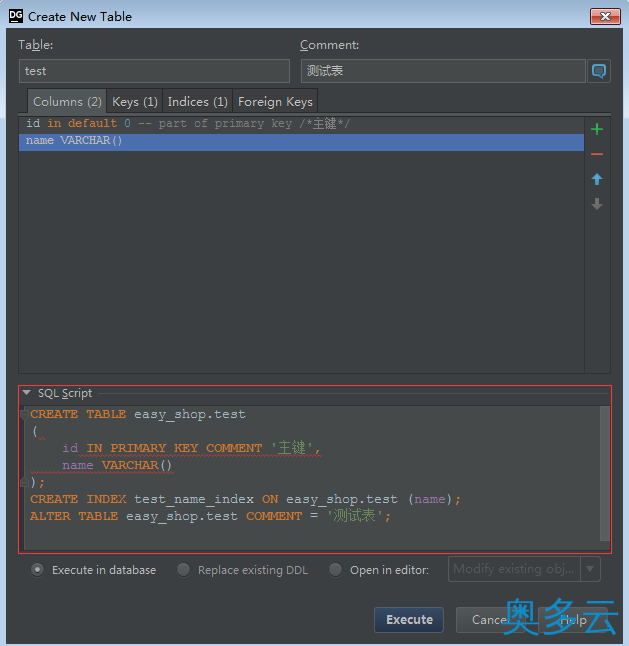Click the SQL script vertical scrollbar
The width and height of the screenshot is (629, 646).
[x=605, y=473]
